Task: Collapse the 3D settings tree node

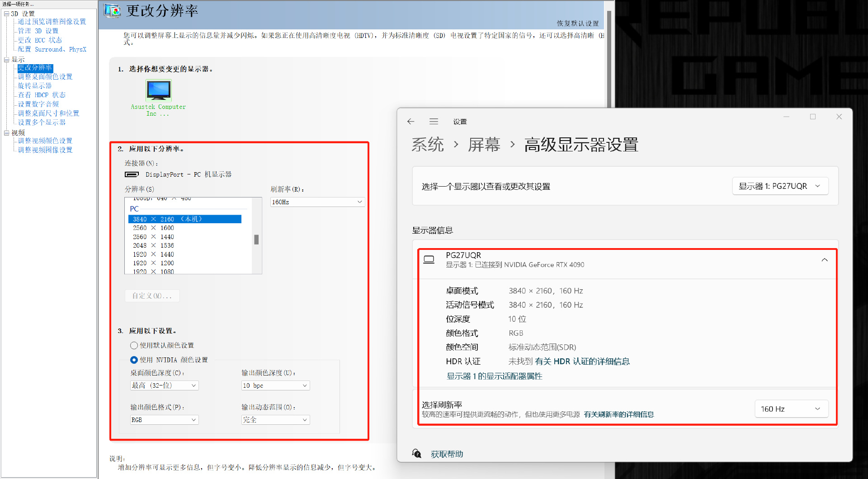Action: 6,14
